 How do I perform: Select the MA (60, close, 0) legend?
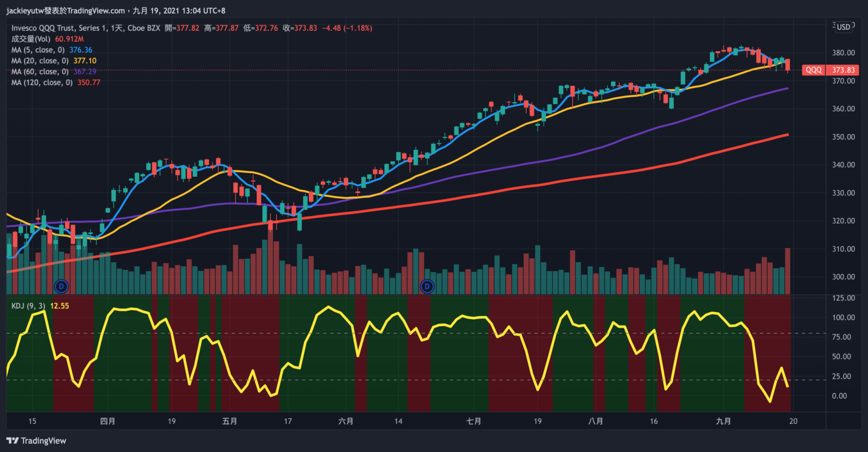coord(40,72)
